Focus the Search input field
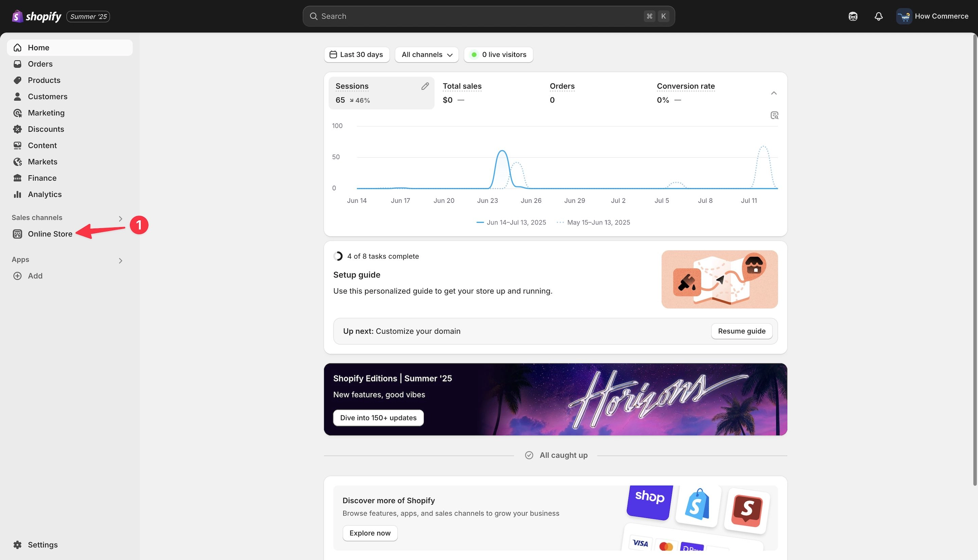 [488, 16]
